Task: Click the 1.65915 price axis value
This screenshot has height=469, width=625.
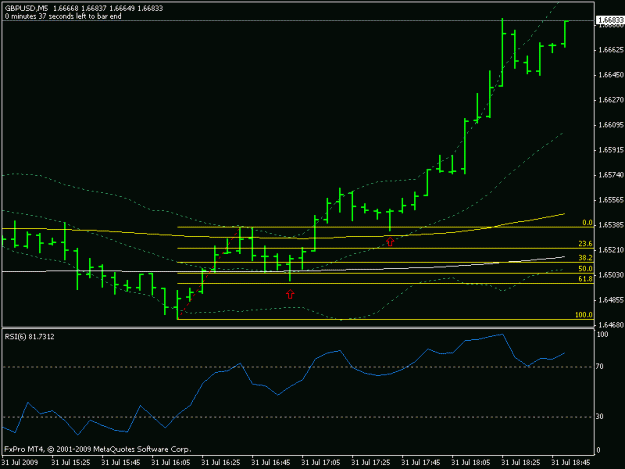Action: coord(611,150)
